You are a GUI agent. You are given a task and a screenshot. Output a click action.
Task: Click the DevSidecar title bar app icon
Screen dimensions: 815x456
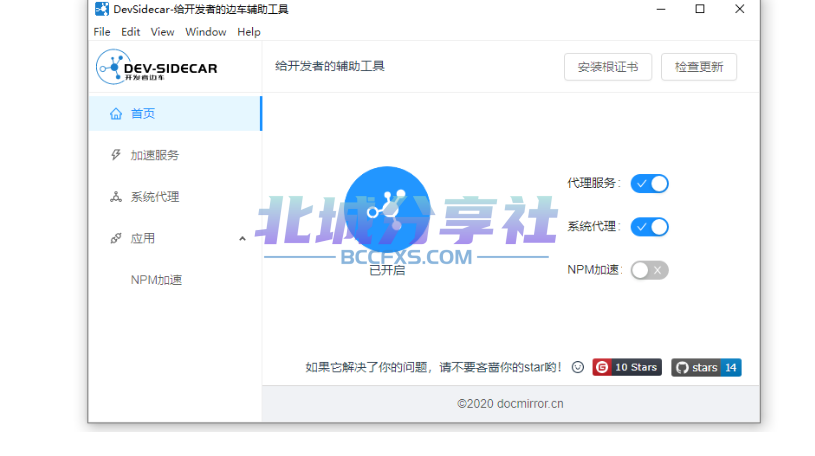click(102, 9)
